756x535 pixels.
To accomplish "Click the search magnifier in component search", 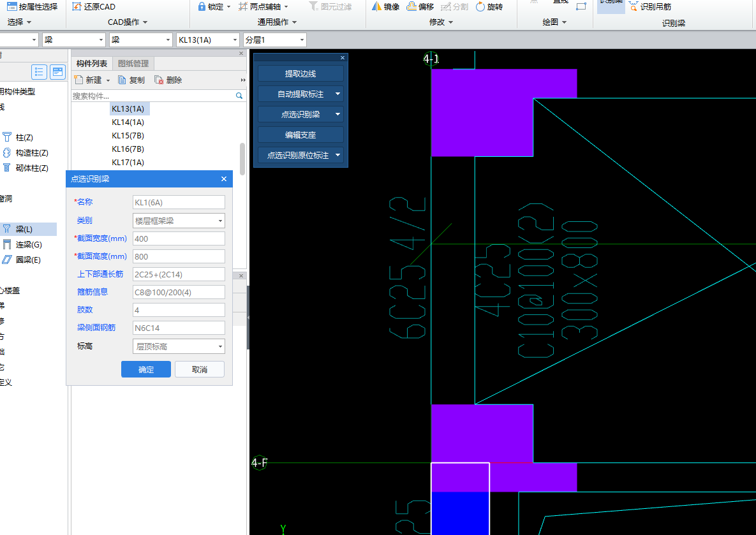I will 239,96.
